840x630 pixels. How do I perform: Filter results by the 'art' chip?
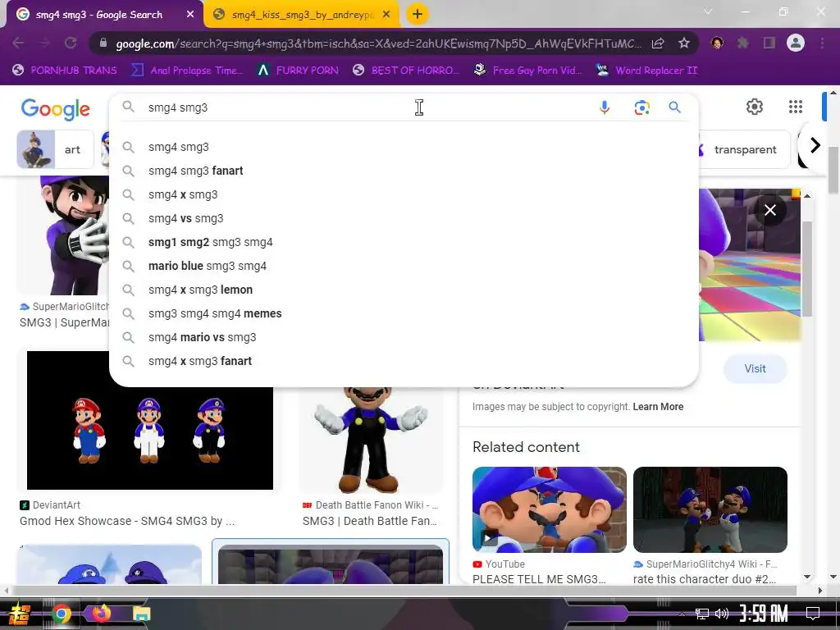56,149
